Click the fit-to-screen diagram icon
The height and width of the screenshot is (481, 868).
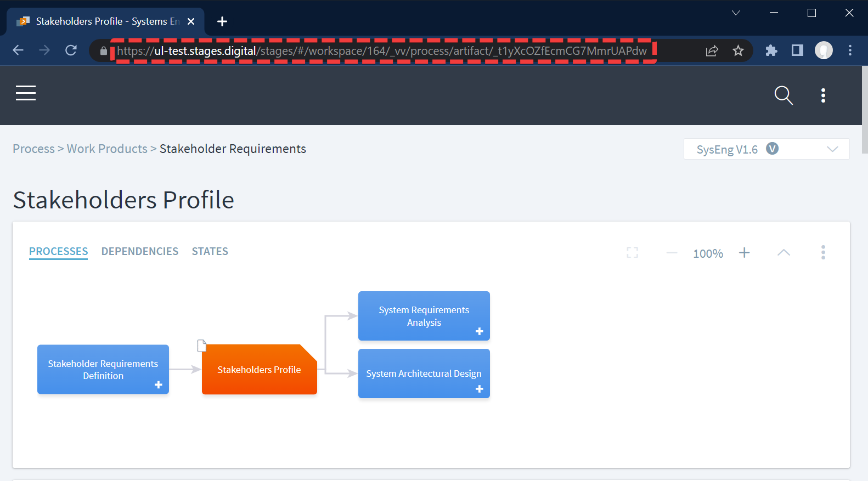pos(632,252)
